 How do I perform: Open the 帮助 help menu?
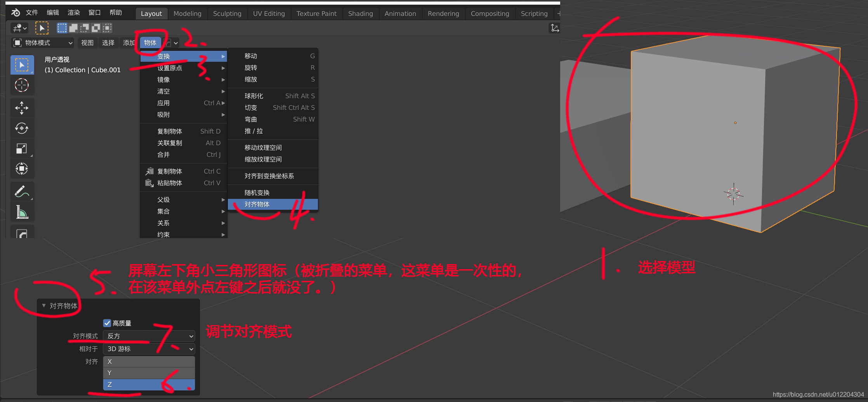coord(116,13)
